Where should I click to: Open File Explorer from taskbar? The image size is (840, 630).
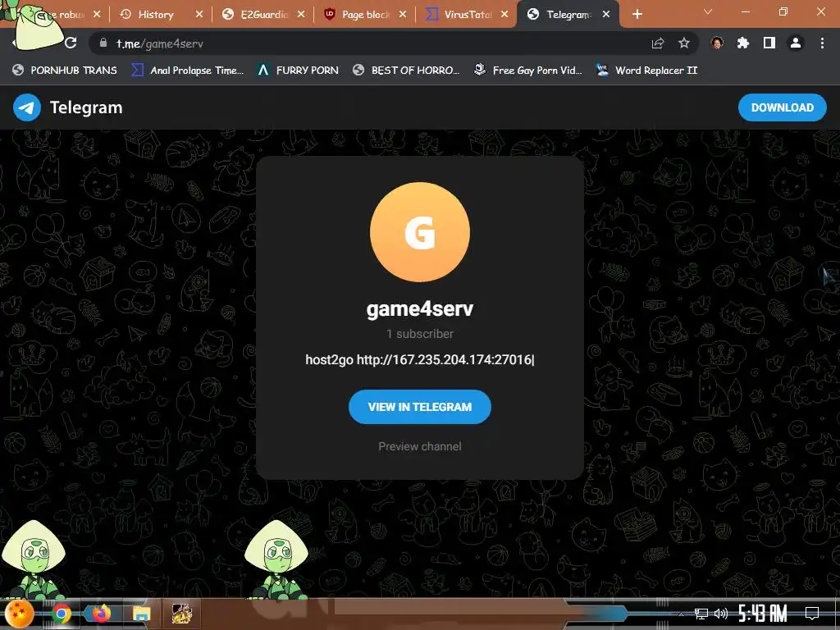click(141, 614)
